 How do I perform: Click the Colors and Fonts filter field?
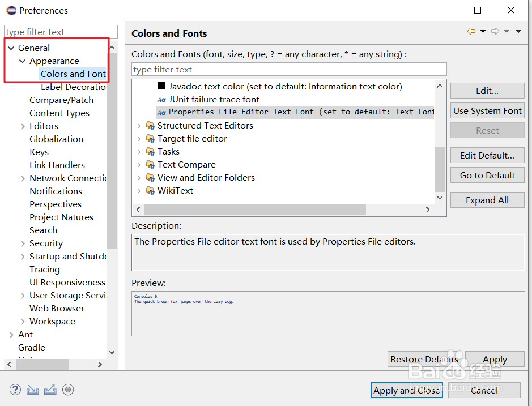289,70
